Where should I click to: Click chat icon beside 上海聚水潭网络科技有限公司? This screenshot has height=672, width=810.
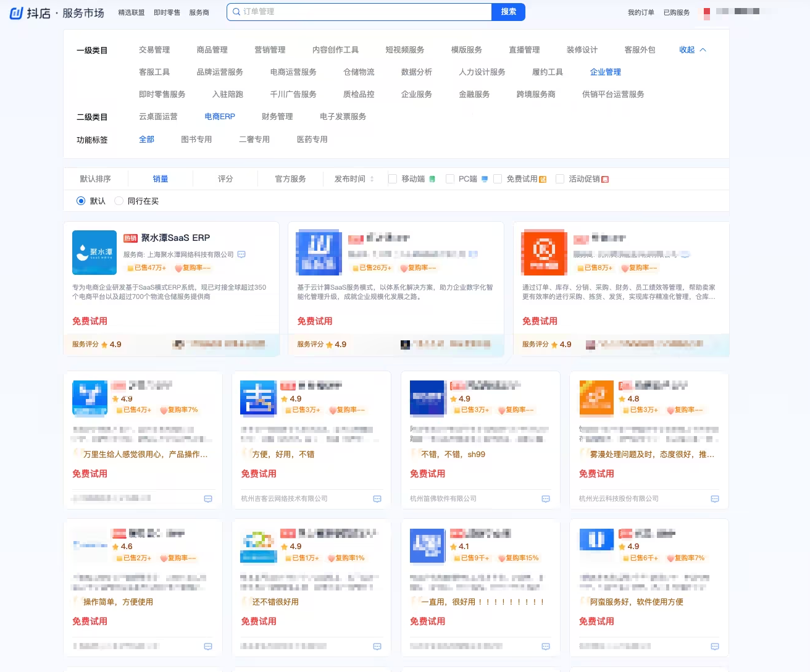(241, 254)
